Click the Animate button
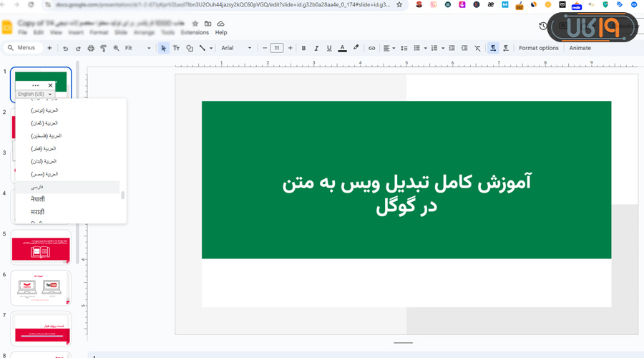Screen dimensions: 644x358 [580, 48]
